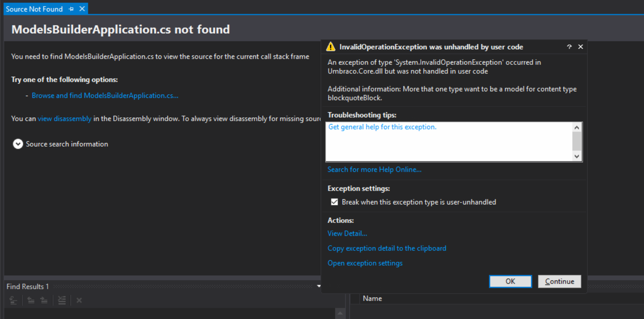Click Browse and find ModelsBuilderApplication.cs link
This screenshot has height=319, width=644.
pos(105,96)
